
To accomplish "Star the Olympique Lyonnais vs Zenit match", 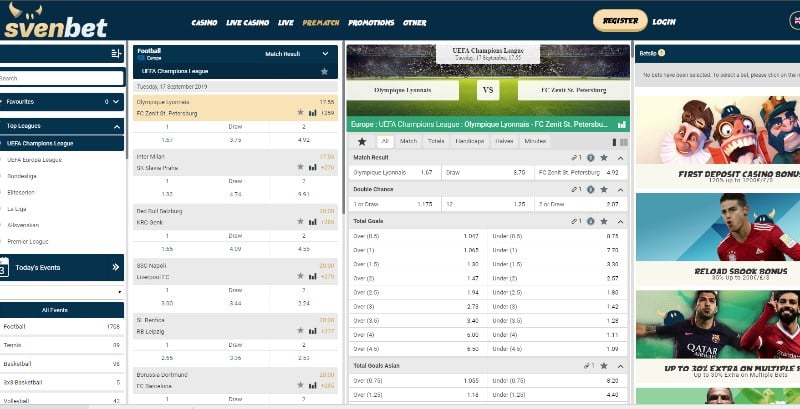I will [301, 112].
